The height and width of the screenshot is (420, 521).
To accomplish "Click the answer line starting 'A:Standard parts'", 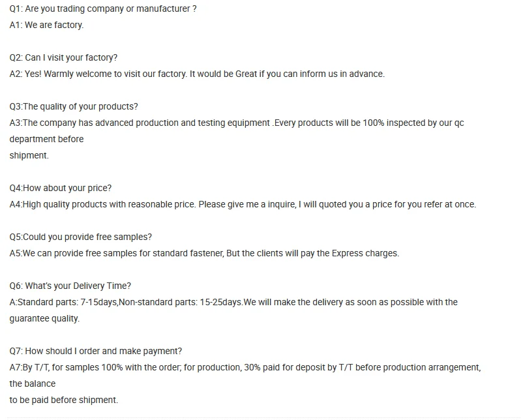I will [233, 302].
